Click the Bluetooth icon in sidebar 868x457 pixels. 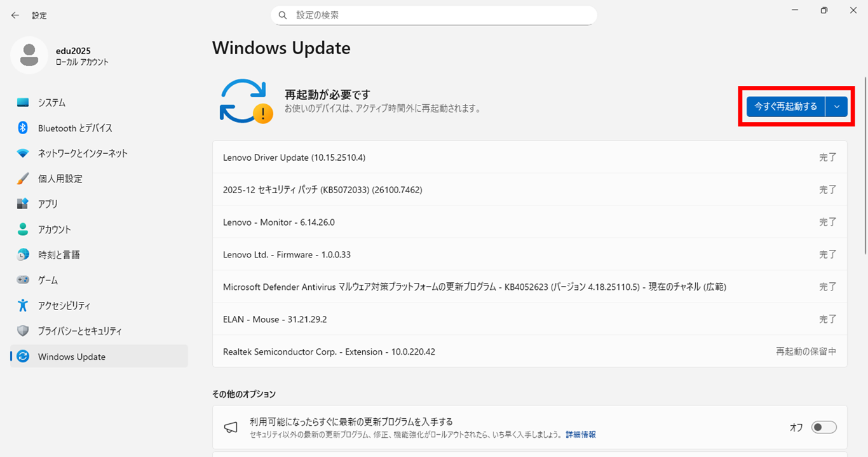coord(23,128)
